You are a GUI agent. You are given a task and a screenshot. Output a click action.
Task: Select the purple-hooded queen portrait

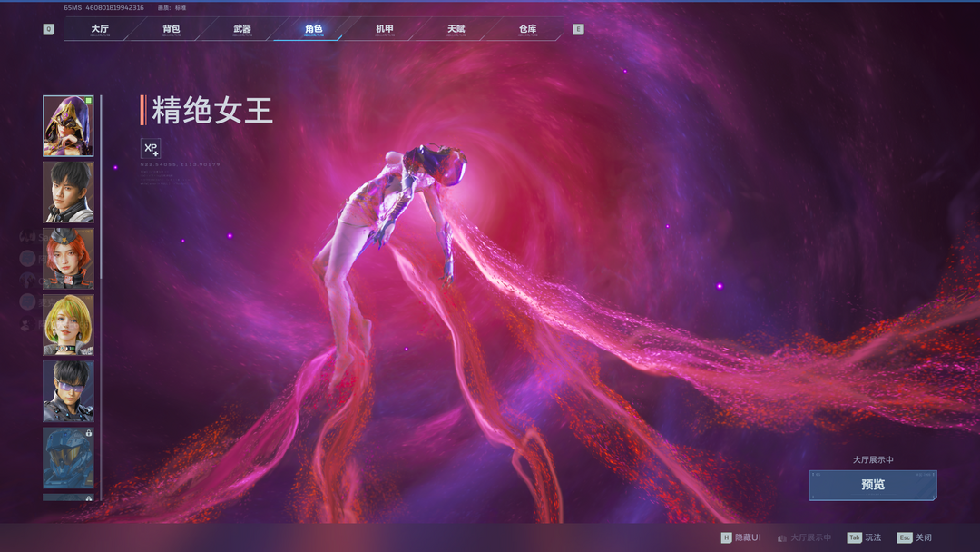pyautogui.click(x=68, y=126)
